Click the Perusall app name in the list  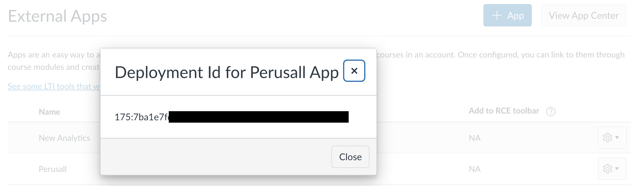coord(53,169)
